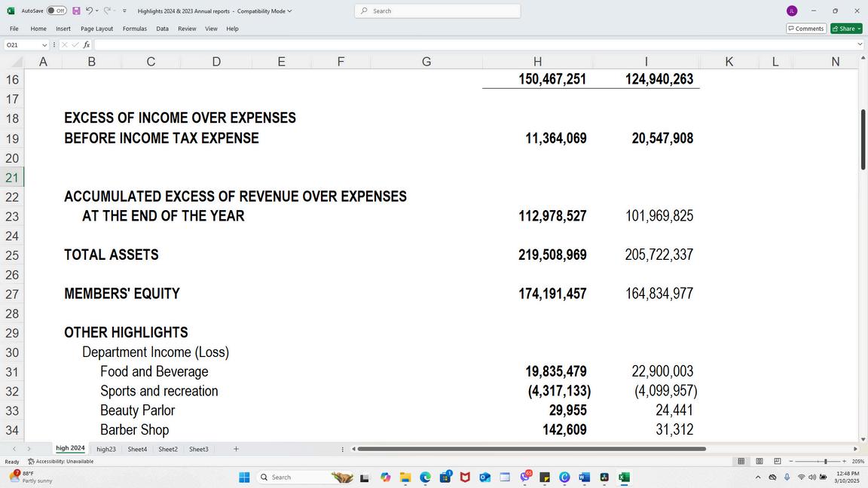Switch to Sheet3 tab
The height and width of the screenshot is (488, 868).
coord(199,450)
